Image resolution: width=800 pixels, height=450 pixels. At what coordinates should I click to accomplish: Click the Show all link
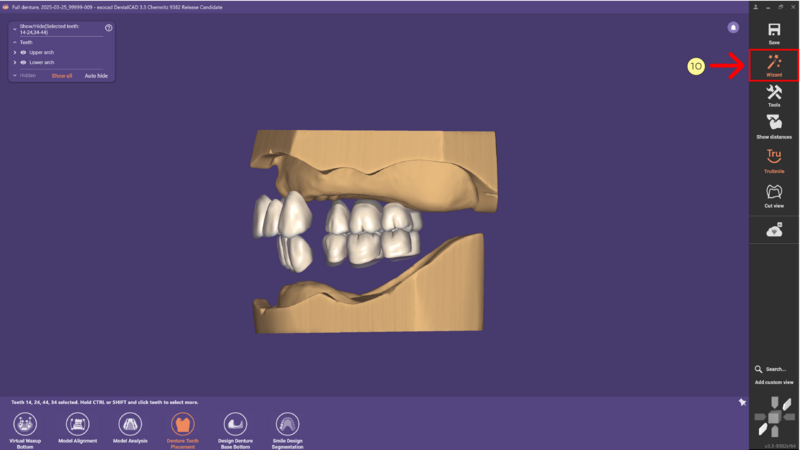[x=62, y=76]
